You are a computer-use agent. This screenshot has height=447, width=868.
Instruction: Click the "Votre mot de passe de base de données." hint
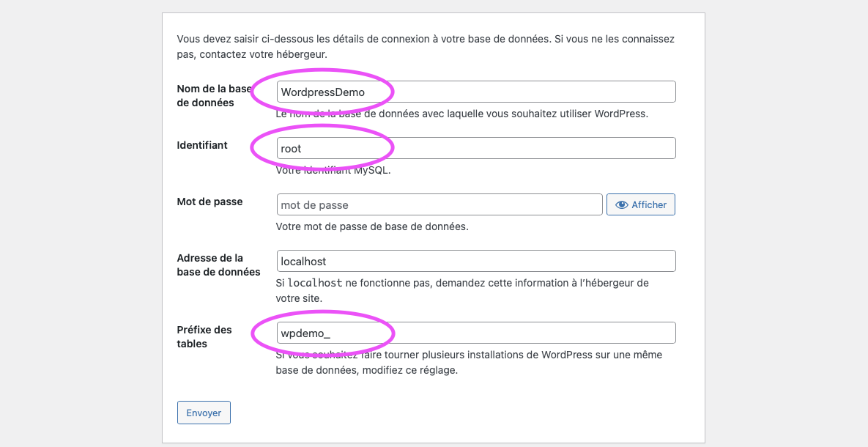point(371,226)
